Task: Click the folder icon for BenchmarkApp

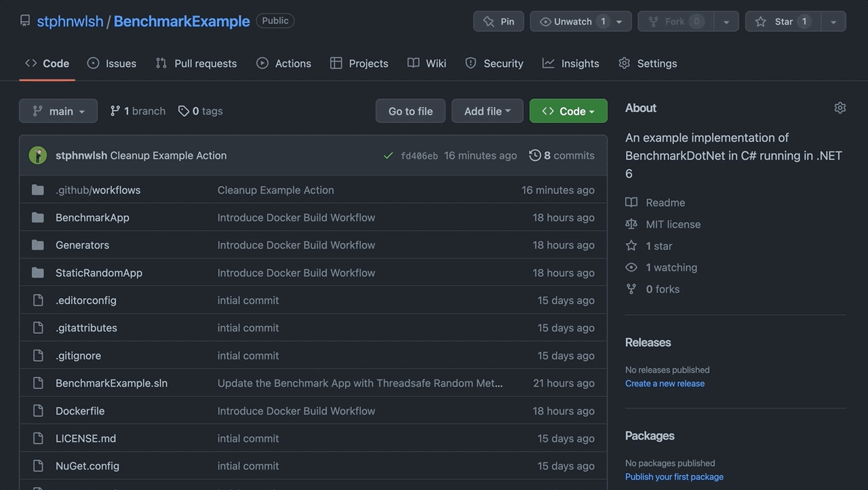Action: pos(38,217)
